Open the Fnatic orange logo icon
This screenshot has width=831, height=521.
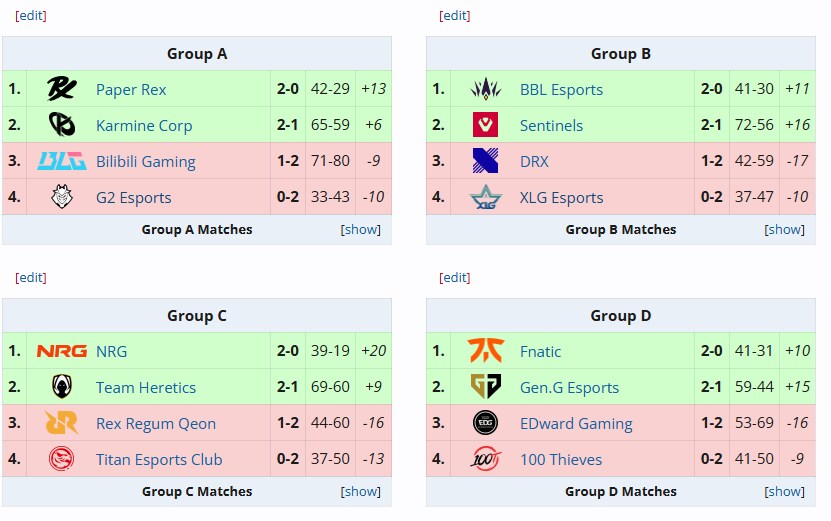[485, 350]
